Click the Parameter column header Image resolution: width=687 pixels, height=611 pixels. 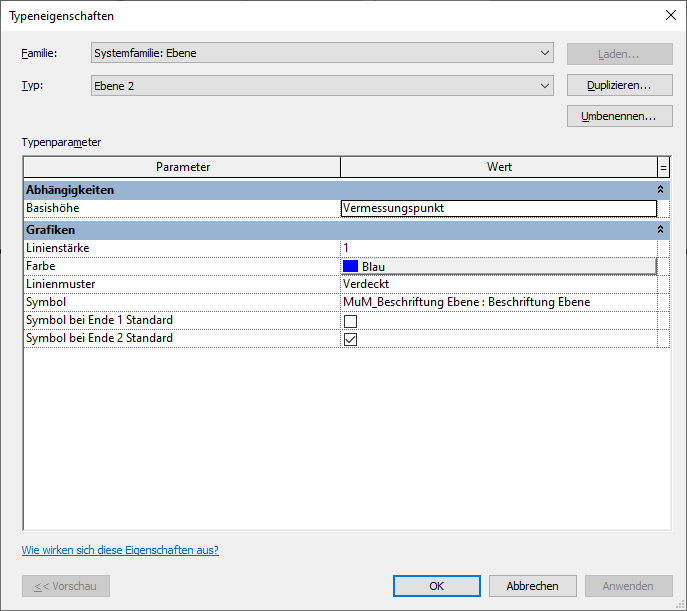point(182,167)
